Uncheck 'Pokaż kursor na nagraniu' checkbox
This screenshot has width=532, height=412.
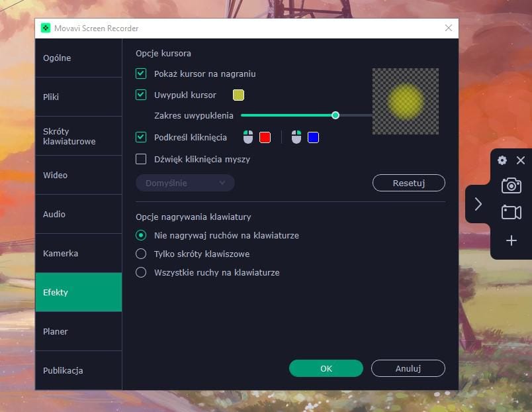coord(141,74)
